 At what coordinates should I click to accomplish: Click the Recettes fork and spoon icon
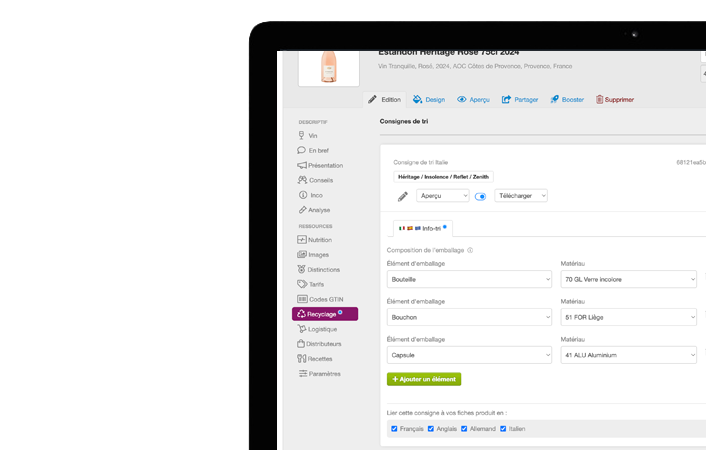click(302, 359)
